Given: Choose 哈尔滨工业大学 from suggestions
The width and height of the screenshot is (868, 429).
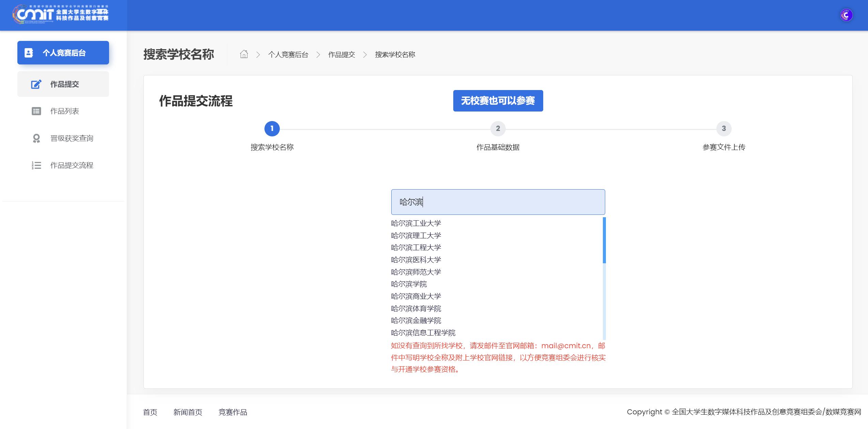Looking at the screenshot, I should coord(416,223).
